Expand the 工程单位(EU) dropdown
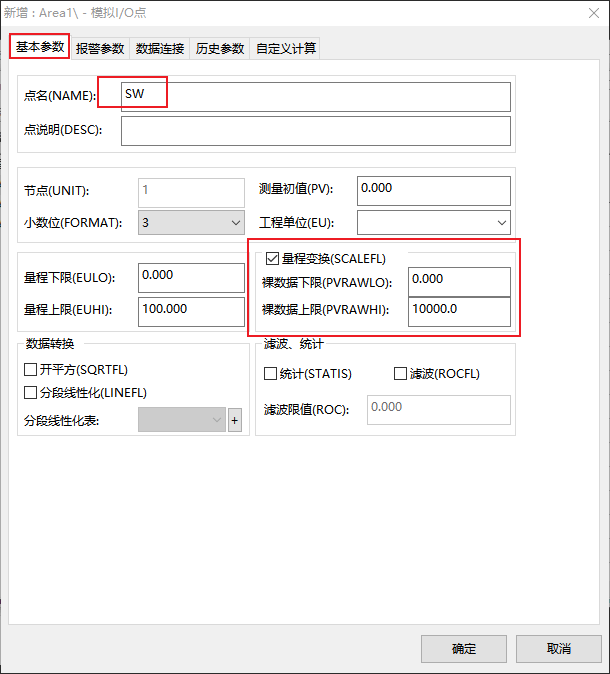The image size is (610, 674). click(x=434, y=223)
